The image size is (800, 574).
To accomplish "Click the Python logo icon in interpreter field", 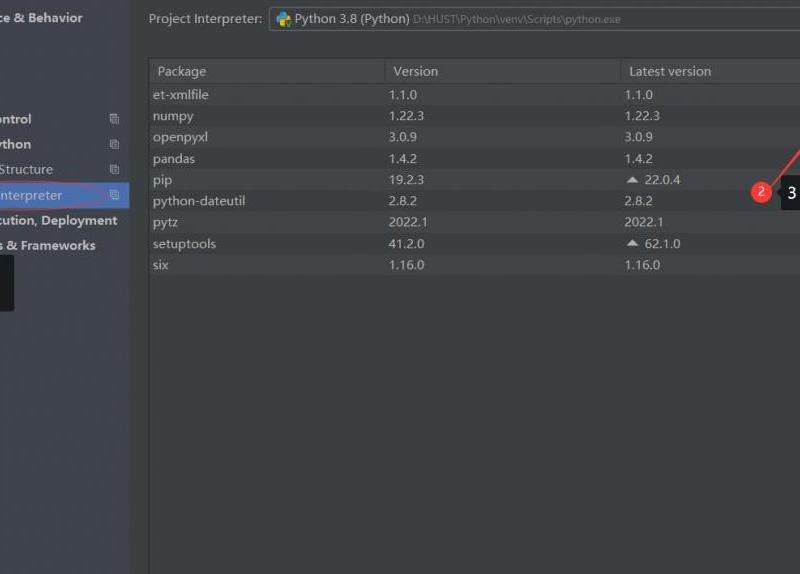I will [283, 19].
